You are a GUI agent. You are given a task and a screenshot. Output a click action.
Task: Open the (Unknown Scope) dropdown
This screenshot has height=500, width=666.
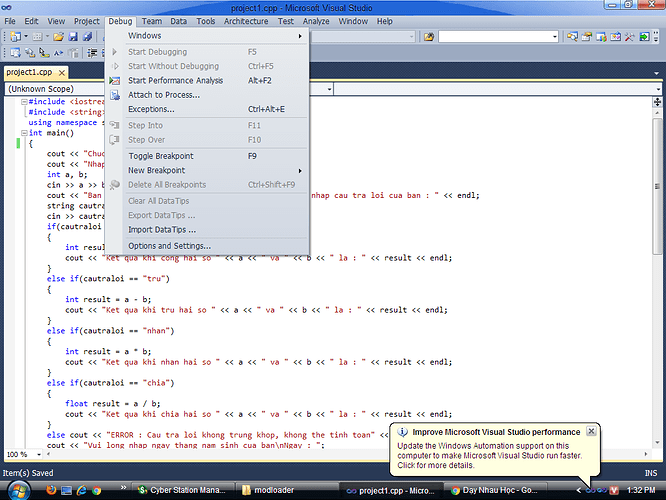(329, 89)
